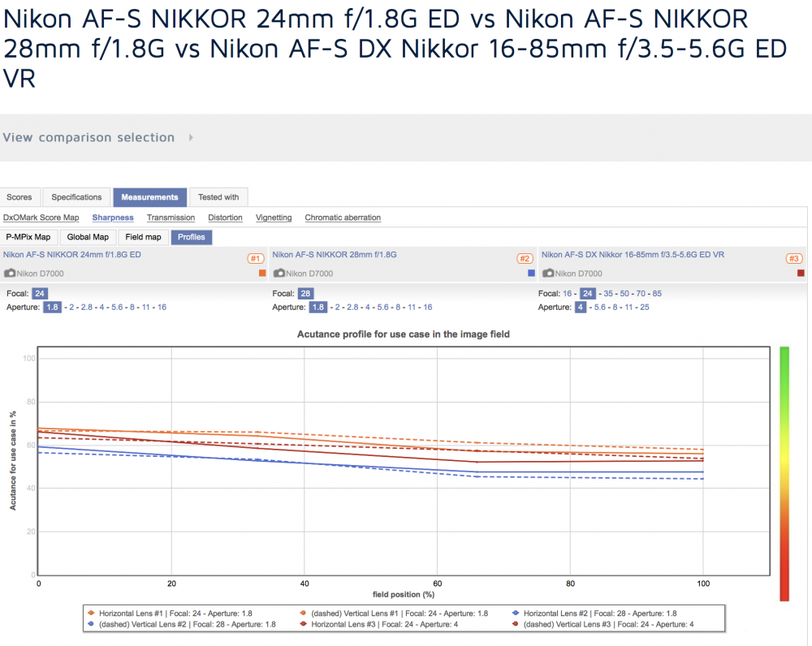Click the camera icon beside Nikon D7000 for lens #1
Screen dimensions: 812x646
10,273
